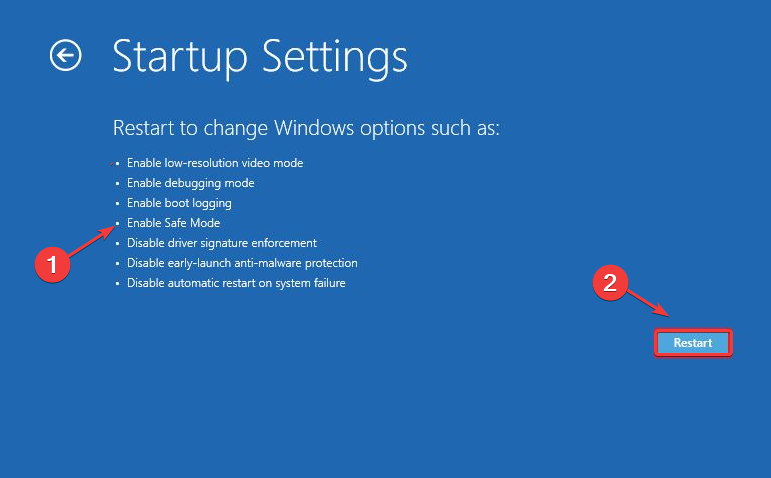Click the red numbered marker 2
Image resolution: width=771 pixels, height=478 pixels.
point(611,284)
